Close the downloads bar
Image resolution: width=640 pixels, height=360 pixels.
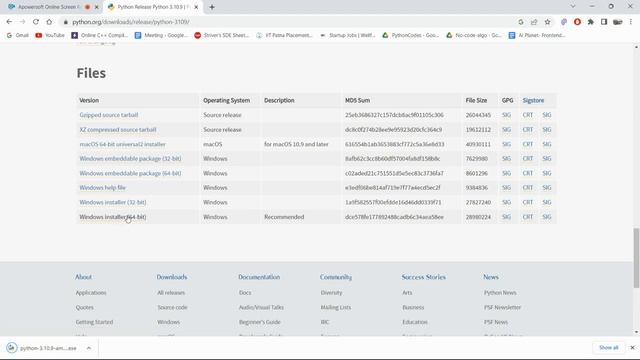(x=632, y=348)
